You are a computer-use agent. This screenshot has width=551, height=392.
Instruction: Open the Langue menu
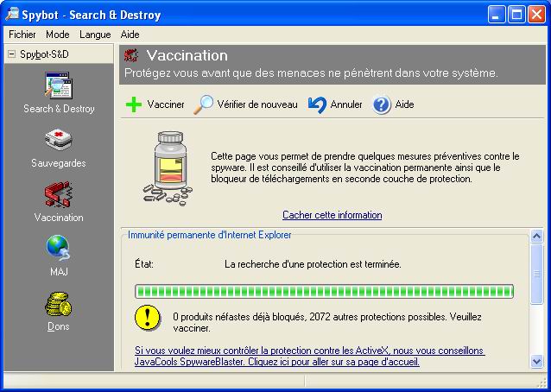tap(95, 35)
